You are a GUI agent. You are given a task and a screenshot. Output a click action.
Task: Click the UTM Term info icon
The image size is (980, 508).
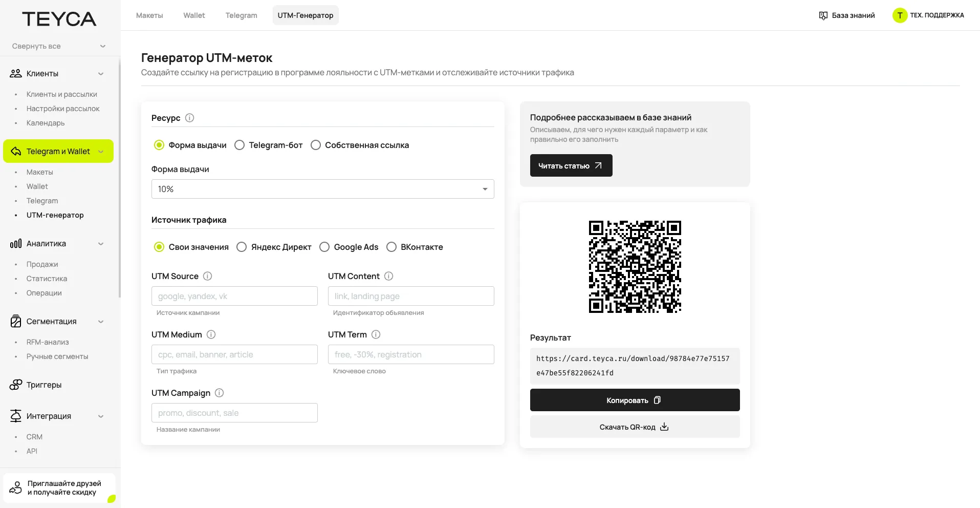[376, 334]
